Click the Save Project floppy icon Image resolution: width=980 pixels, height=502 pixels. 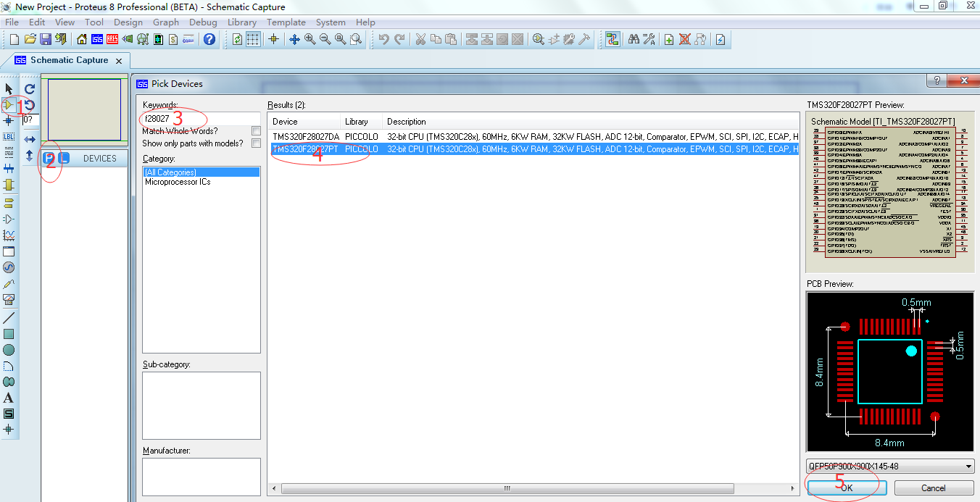(x=46, y=39)
